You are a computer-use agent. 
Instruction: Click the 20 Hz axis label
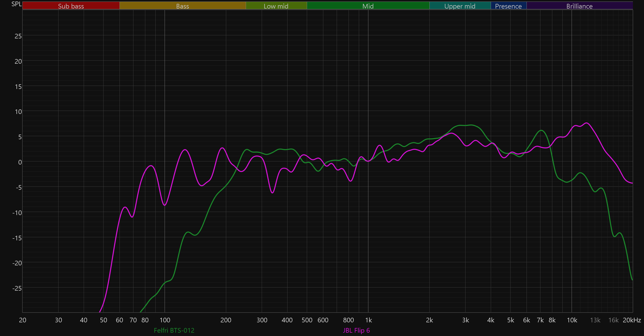click(x=23, y=320)
